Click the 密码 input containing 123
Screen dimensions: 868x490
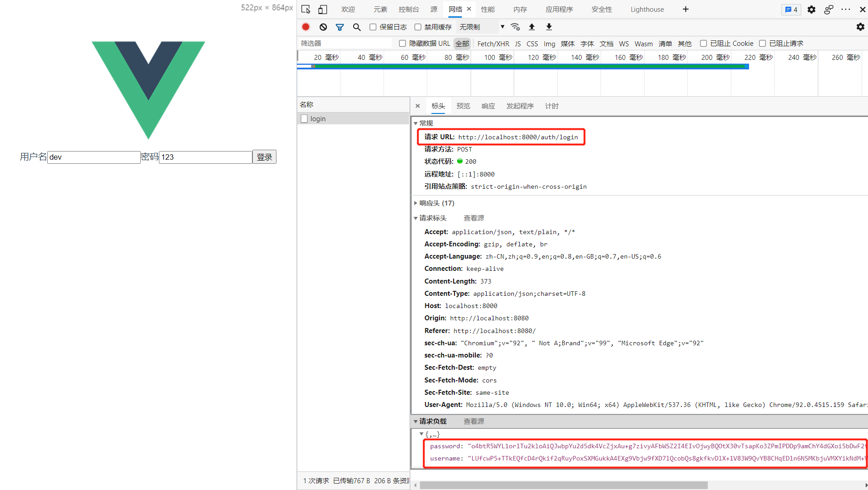(x=206, y=157)
